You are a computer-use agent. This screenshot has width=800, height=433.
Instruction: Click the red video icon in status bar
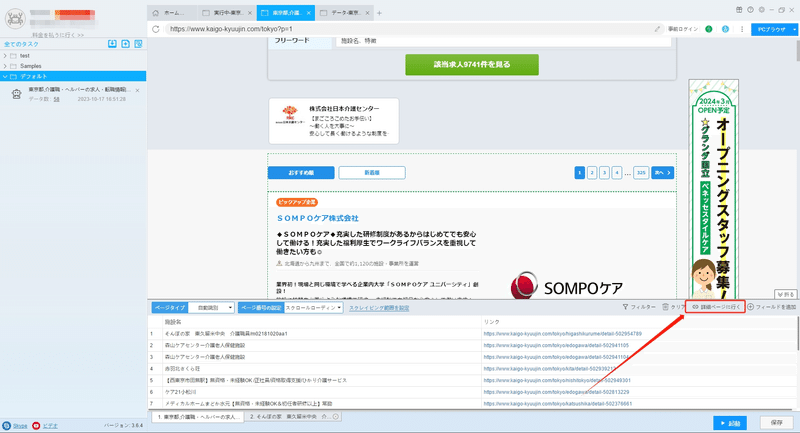pyautogui.click(x=36, y=425)
